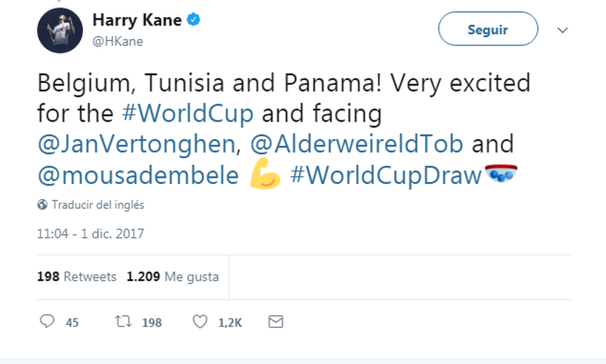Retweet using the arrows icon
Image resolution: width=606 pixels, height=364 pixels.
point(123,321)
